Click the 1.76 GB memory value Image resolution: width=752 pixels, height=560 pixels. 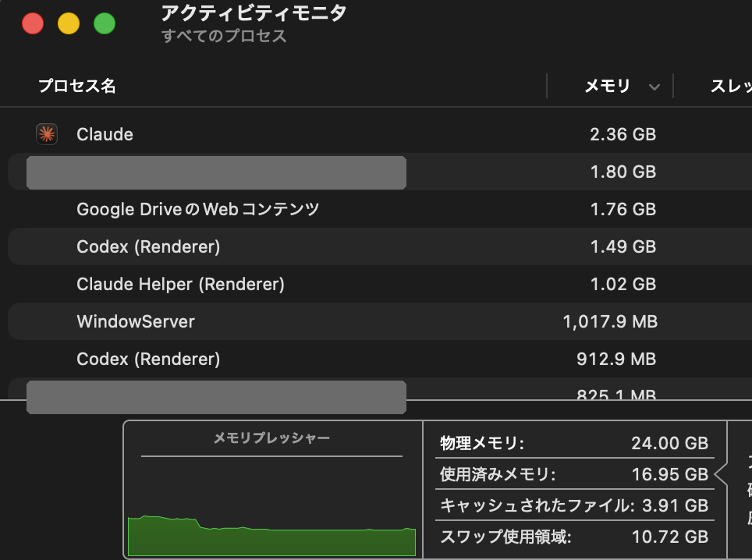623,209
